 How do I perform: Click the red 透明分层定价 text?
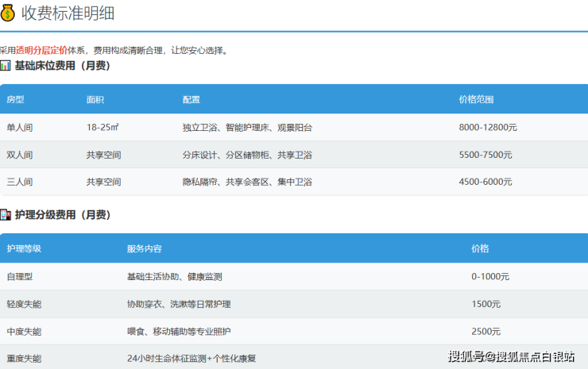pyautogui.click(x=42, y=50)
